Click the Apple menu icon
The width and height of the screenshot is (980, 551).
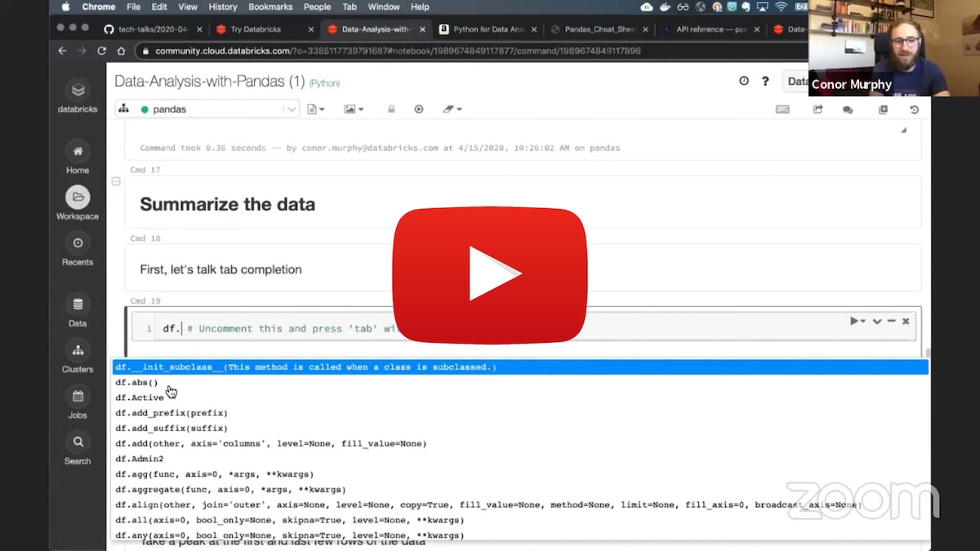pyautogui.click(x=65, y=7)
